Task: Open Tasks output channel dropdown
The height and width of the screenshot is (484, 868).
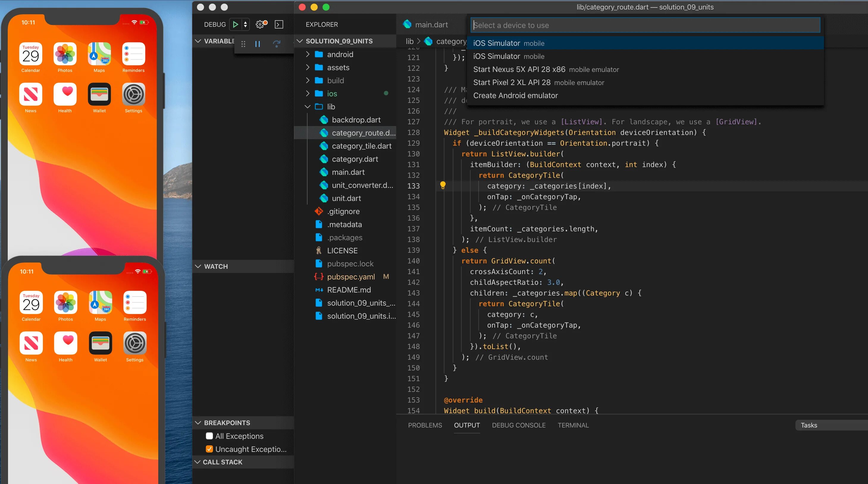Action: [831, 425]
